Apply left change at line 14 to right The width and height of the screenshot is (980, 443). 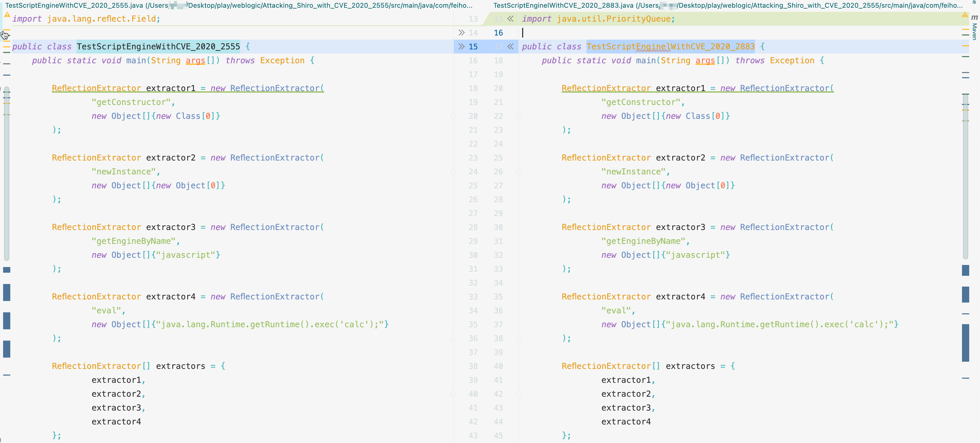[x=461, y=33]
